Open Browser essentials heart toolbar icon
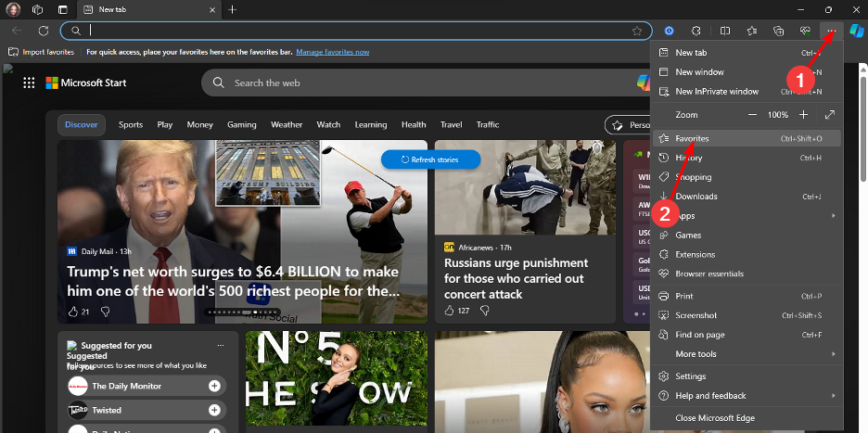Image resolution: width=868 pixels, height=433 pixels. 806,31
